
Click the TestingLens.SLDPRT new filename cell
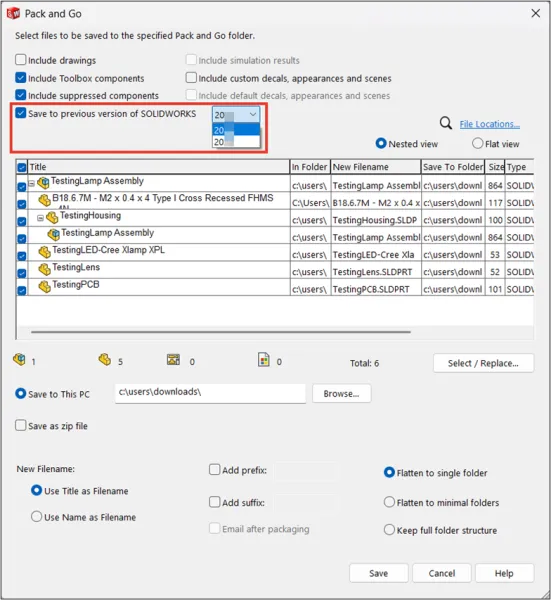pos(375,272)
